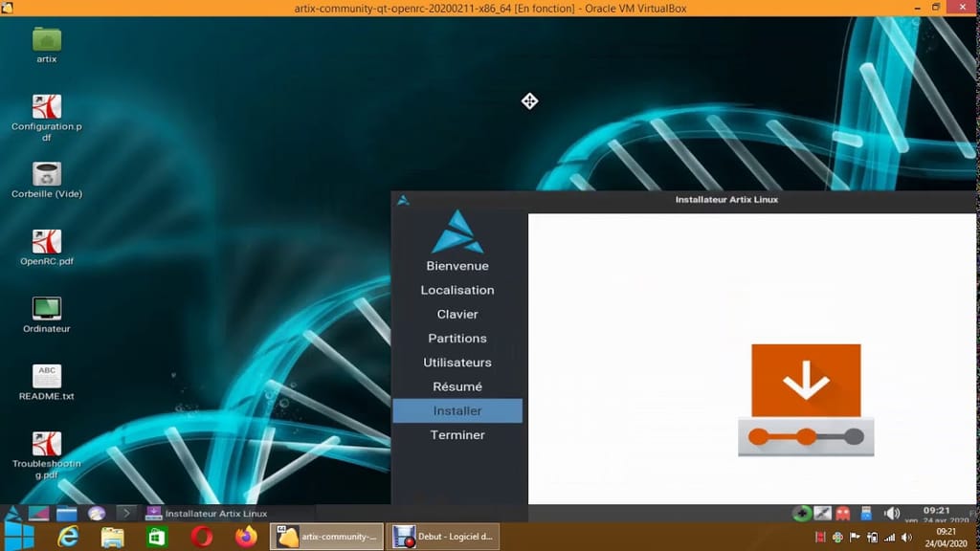The width and height of the screenshot is (980, 551).
Task: Select Utilisateurs step in installer sidebar
Action: pos(457,363)
